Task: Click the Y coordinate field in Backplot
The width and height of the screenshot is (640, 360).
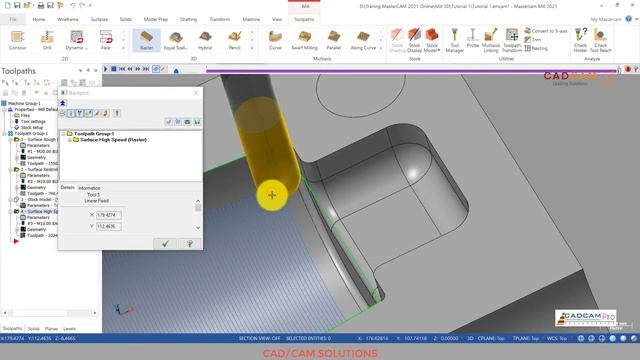Action: point(108,226)
